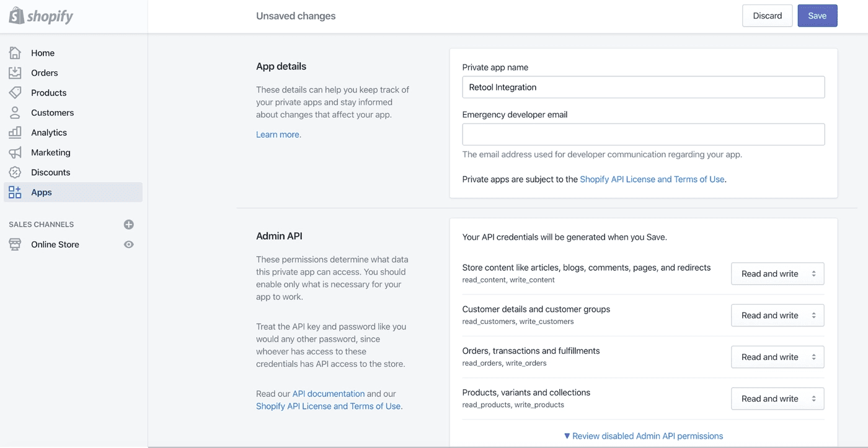868x448 pixels.
Task: Open Products, variants and collections permission dropdown
Action: click(777, 398)
